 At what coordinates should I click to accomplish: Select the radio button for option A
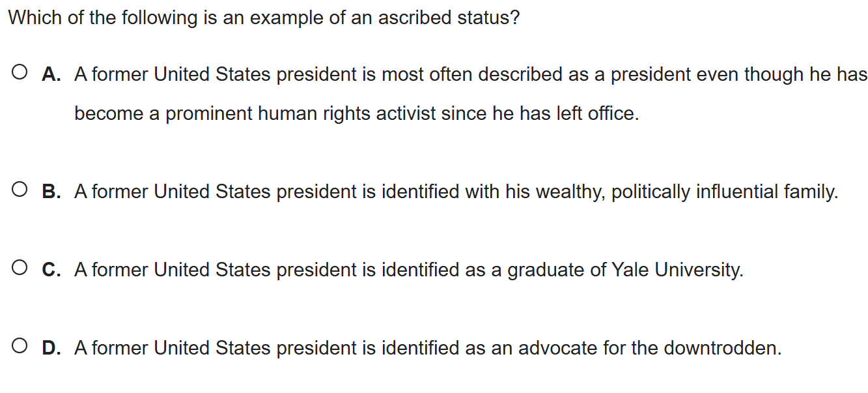click(20, 72)
